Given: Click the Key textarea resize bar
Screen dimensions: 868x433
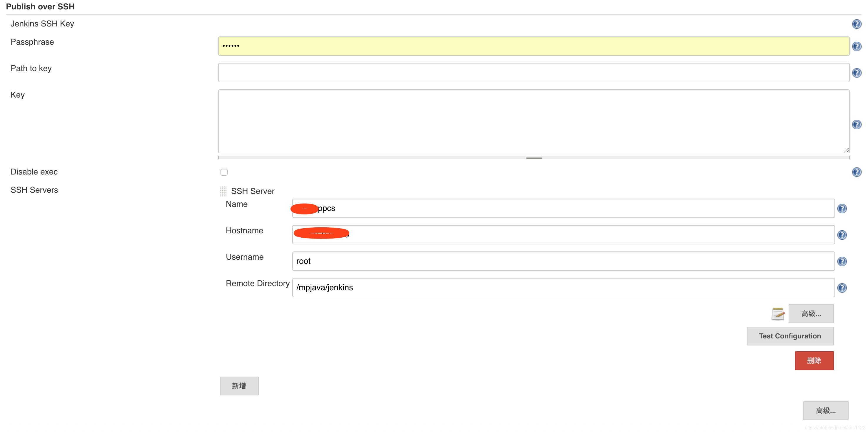Looking at the screenshot, I should pyautogui.click(x=534, y=157).
